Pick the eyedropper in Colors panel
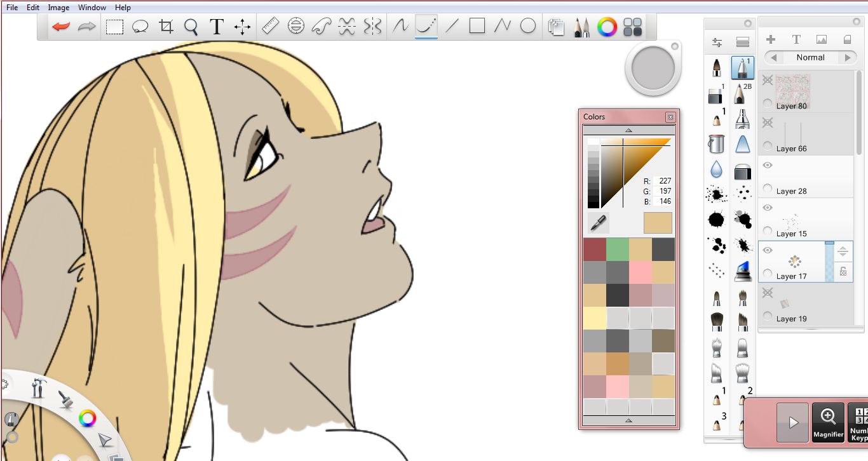The image size is (868, 461). [x=598, y=223]
